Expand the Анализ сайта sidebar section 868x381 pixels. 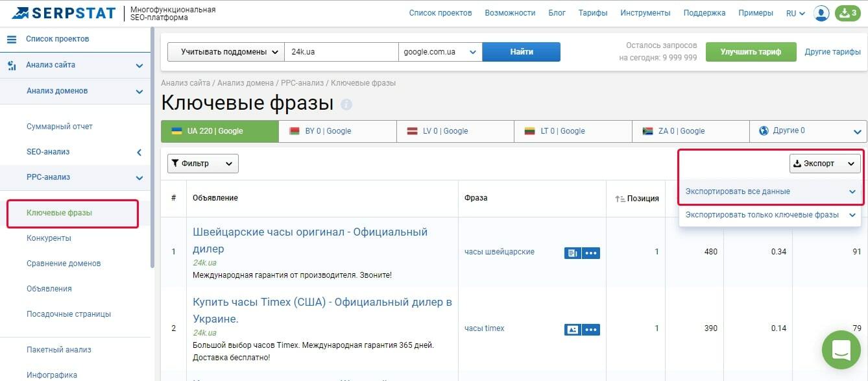[139, 66]
